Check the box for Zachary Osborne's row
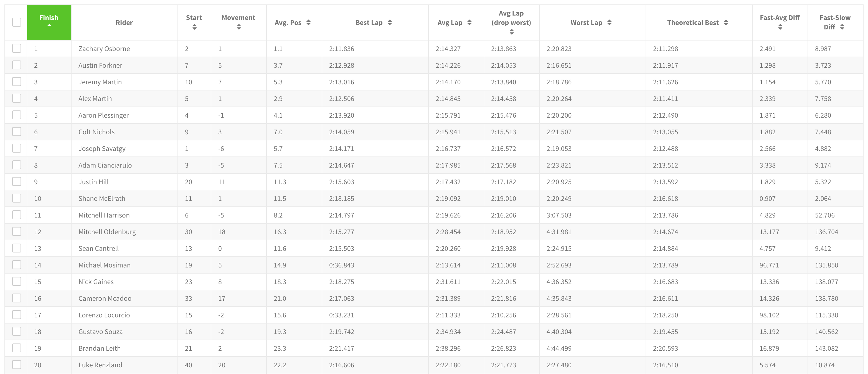 [17, 49]
